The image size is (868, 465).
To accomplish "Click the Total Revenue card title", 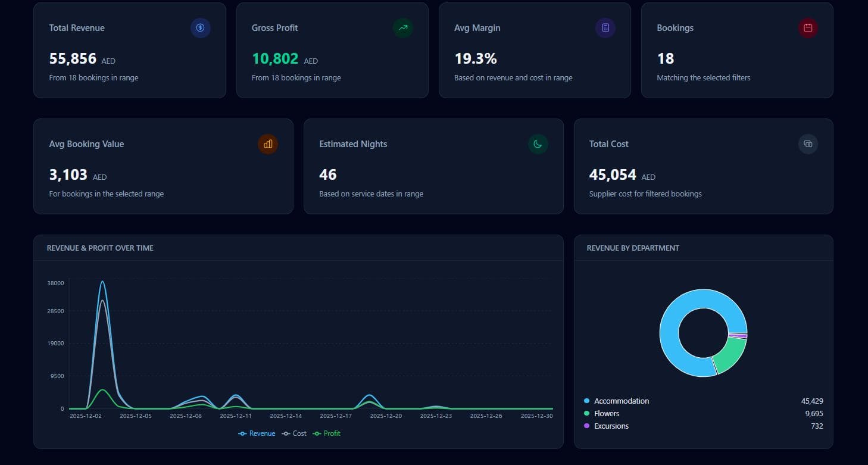I will pyautogui.click(x=77, y=28).
